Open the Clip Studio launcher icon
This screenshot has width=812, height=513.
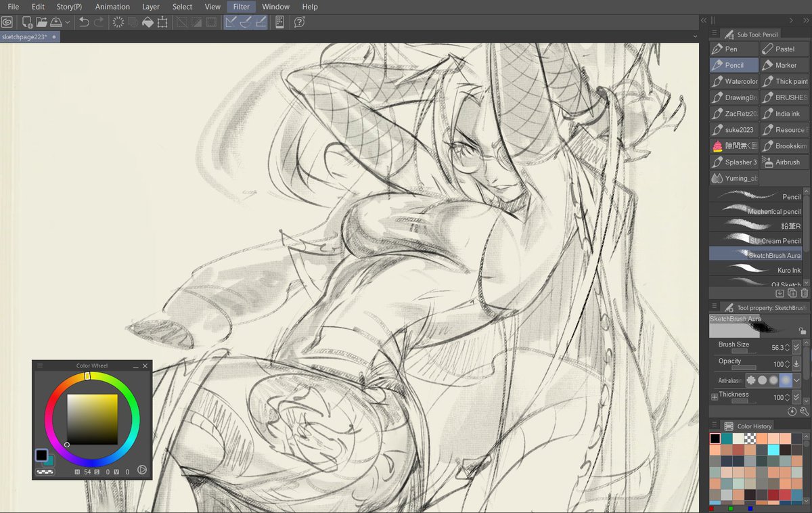[6, 22]
